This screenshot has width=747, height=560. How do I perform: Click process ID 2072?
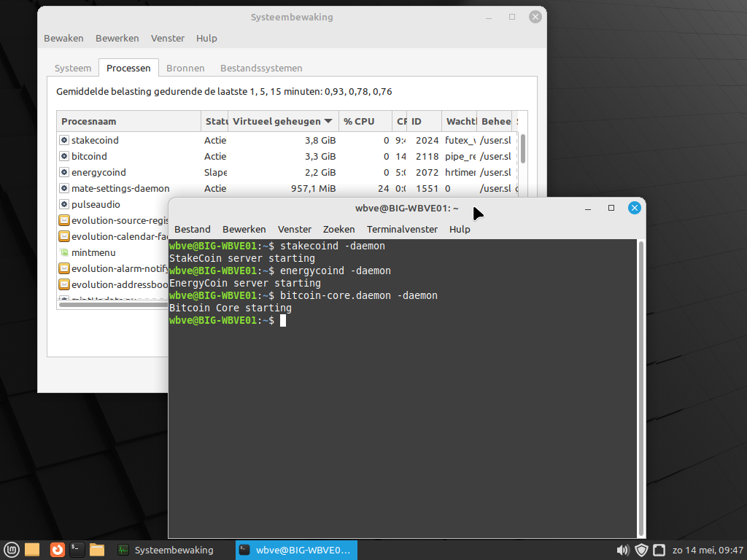tap(427, 172)
